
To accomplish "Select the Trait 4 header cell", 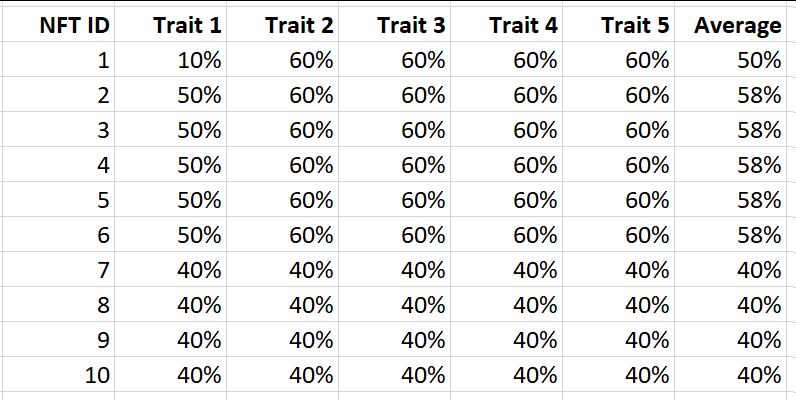I will coord(522,25).
